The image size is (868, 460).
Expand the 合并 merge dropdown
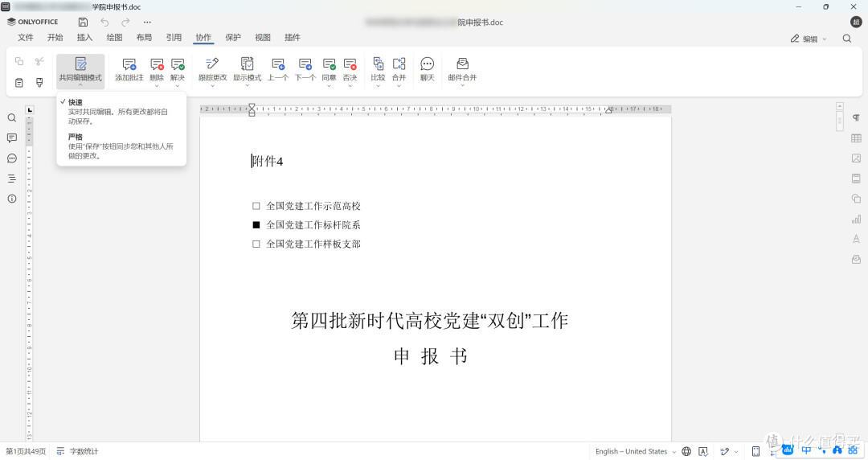click(x=399, y=85)
